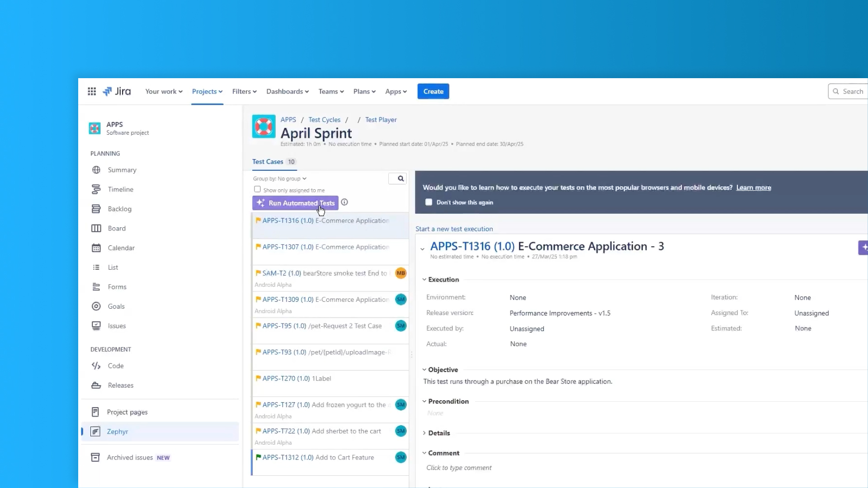Open the Projects menu
This screenshot has width=868, height=488.
pos(207,91)
